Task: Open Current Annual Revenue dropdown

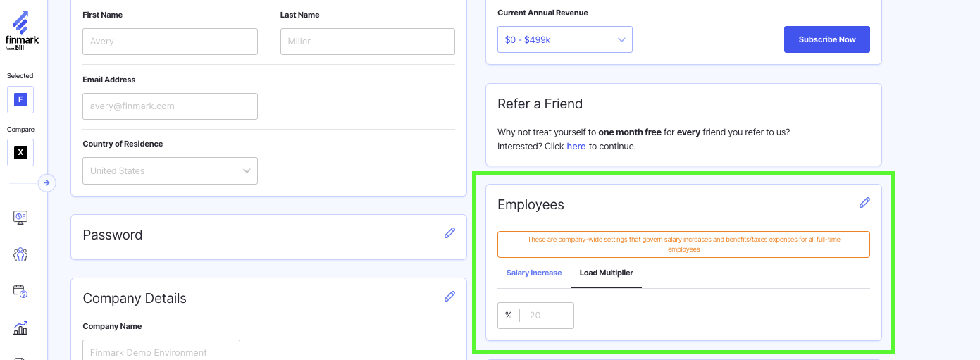Action: [564, 39]
